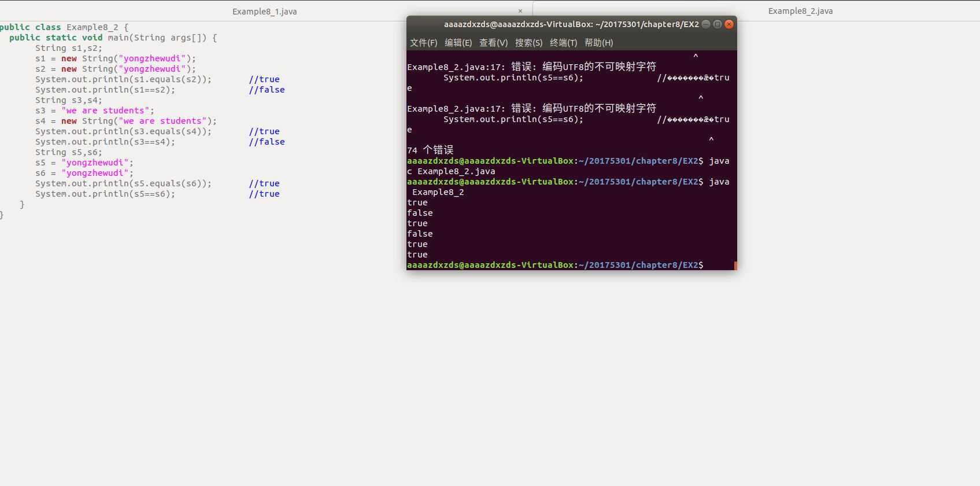
Task: Maximize the terminal window
Action: (718, 24)
